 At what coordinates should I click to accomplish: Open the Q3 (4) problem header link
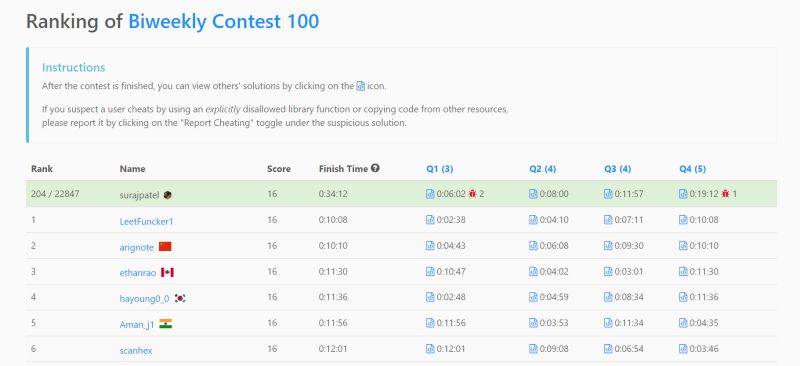[618, 169]
